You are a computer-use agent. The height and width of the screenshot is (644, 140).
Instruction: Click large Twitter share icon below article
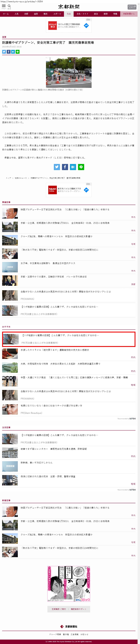point(57,167)
